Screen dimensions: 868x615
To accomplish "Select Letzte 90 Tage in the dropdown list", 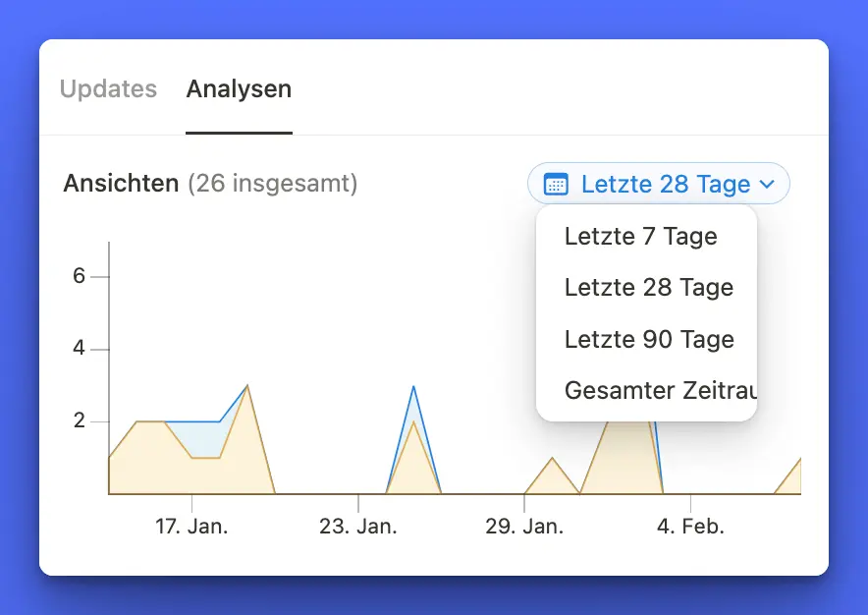I will (x=648, y=340).
